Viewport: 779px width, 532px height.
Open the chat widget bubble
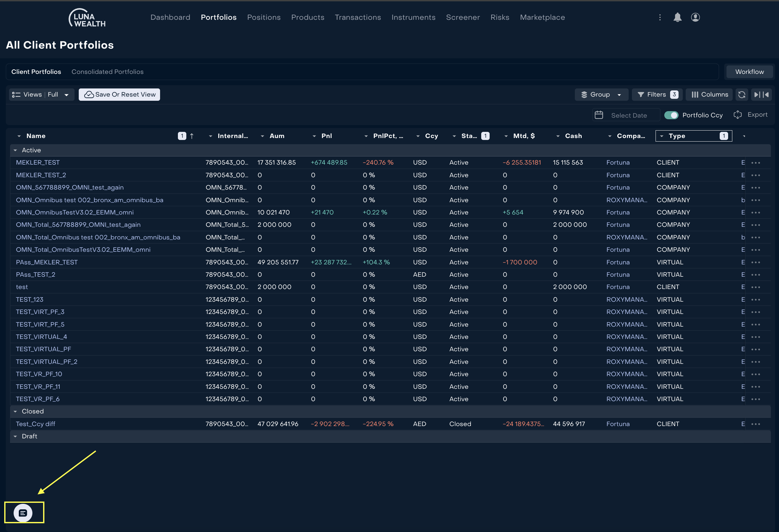23,513
